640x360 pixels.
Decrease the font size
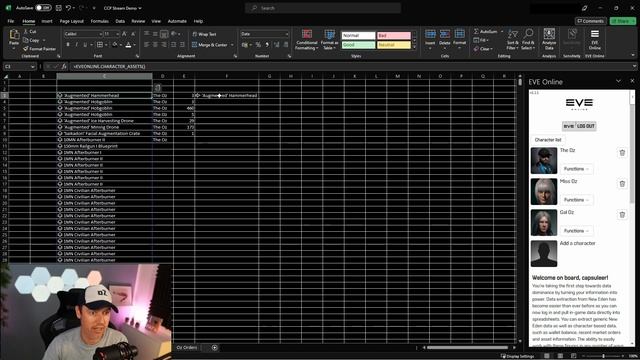coord(133,34)
